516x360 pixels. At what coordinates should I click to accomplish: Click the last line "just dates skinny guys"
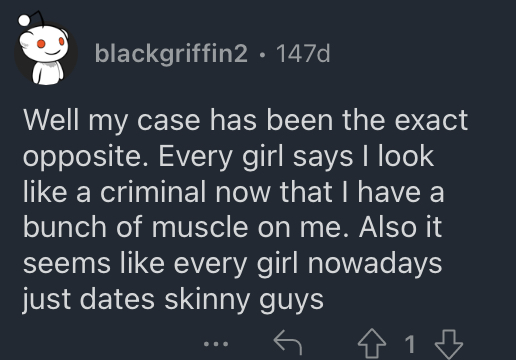(173, 299)
